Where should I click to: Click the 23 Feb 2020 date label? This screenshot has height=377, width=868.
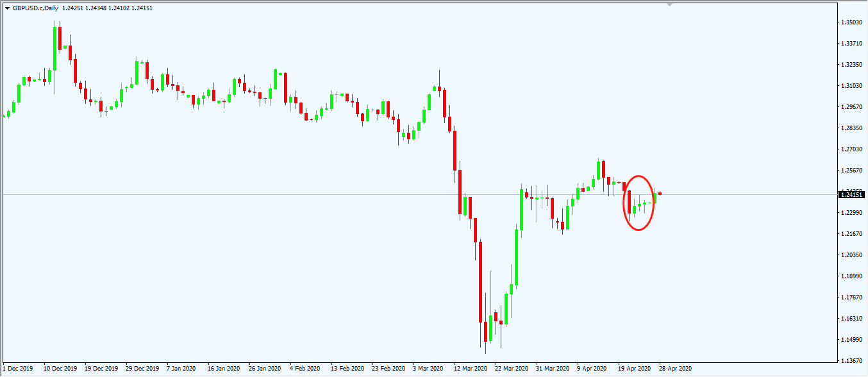(388, 369)
